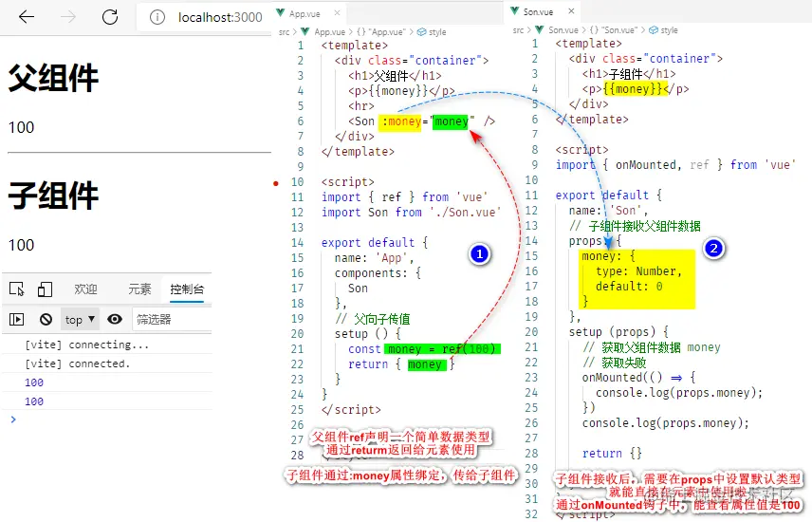
Task: Activate the inspect element picker in devtools
Action: 16,289
